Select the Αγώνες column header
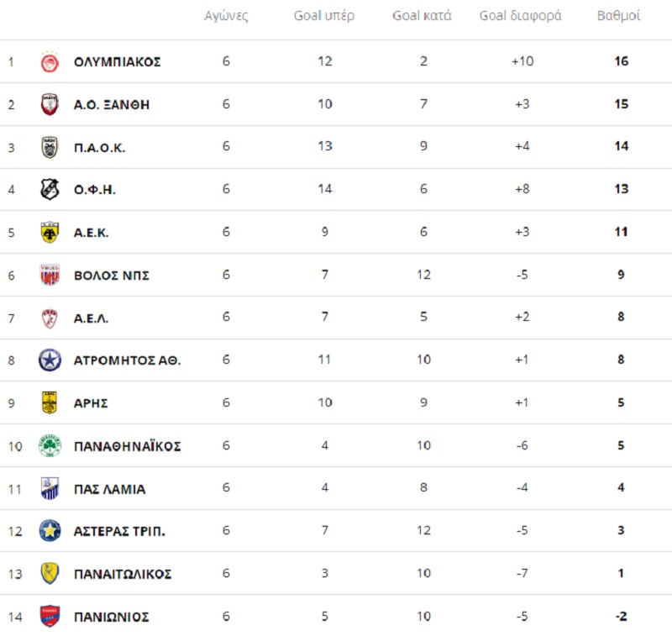 click(x=226, y=16)
